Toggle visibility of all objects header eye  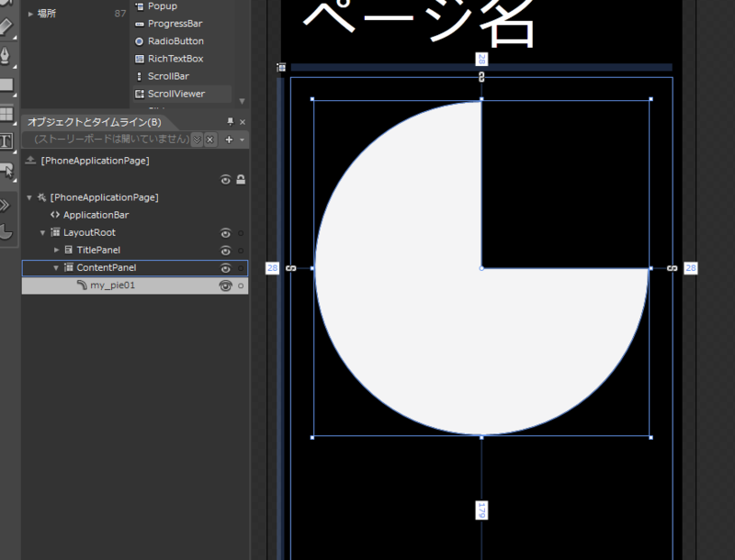pyautogui.click(x=225, y=180)
